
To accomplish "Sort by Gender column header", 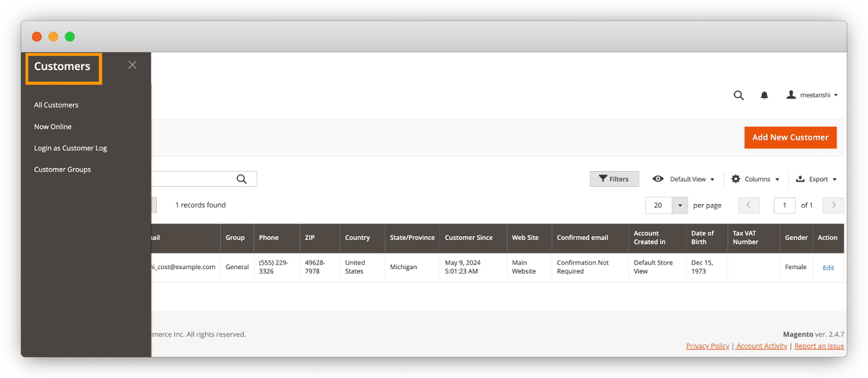I will pos(796,238).
